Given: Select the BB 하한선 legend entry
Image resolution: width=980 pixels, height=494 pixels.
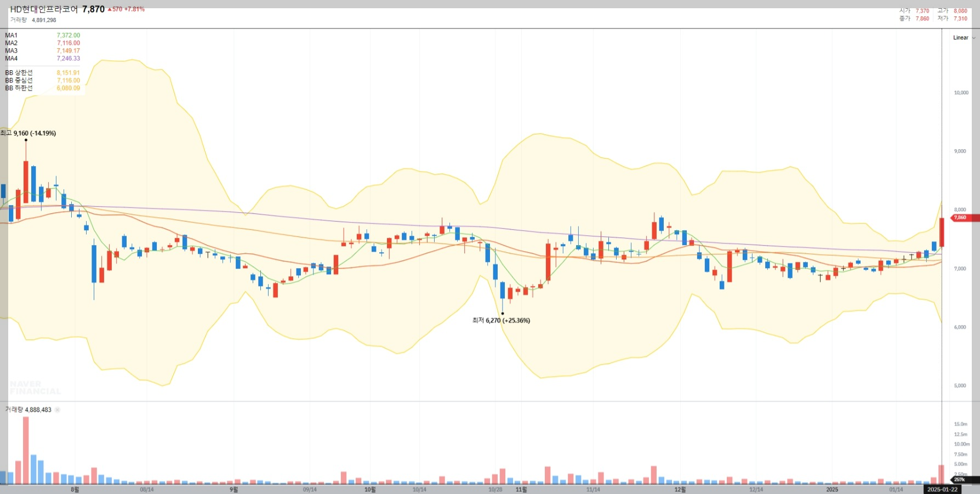Looking at the screenshot, I should 42,88.
